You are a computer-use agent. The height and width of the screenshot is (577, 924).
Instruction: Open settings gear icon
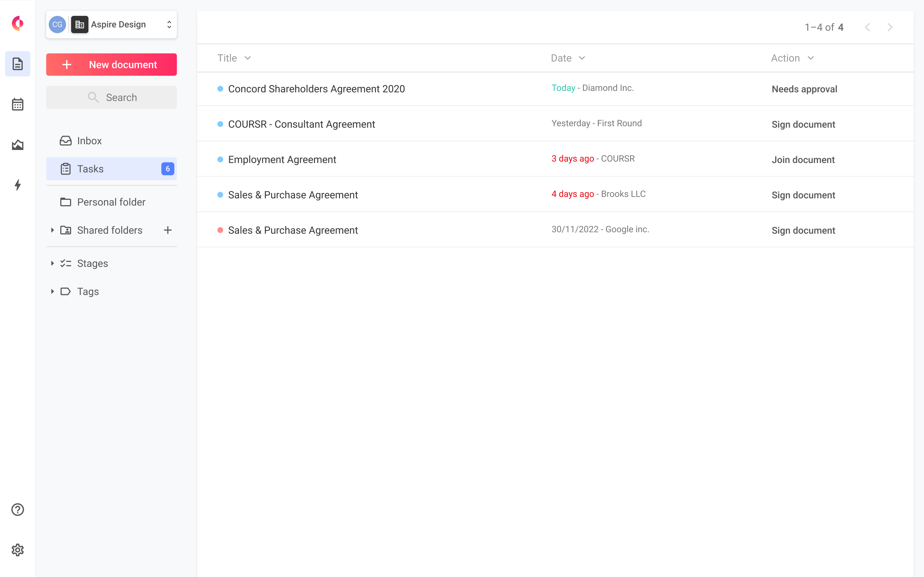(18, 550)
